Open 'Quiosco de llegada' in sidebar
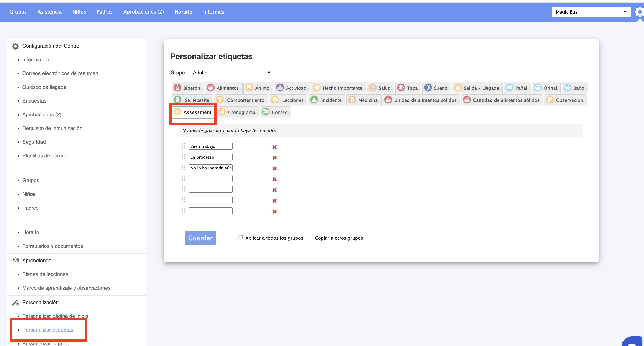 coord(44,87)
